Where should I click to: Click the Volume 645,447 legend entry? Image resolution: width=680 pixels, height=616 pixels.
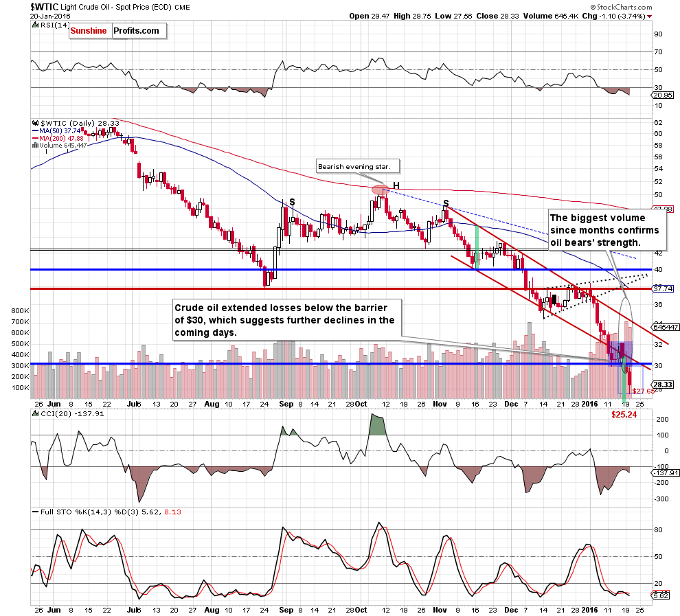point(63,145)
